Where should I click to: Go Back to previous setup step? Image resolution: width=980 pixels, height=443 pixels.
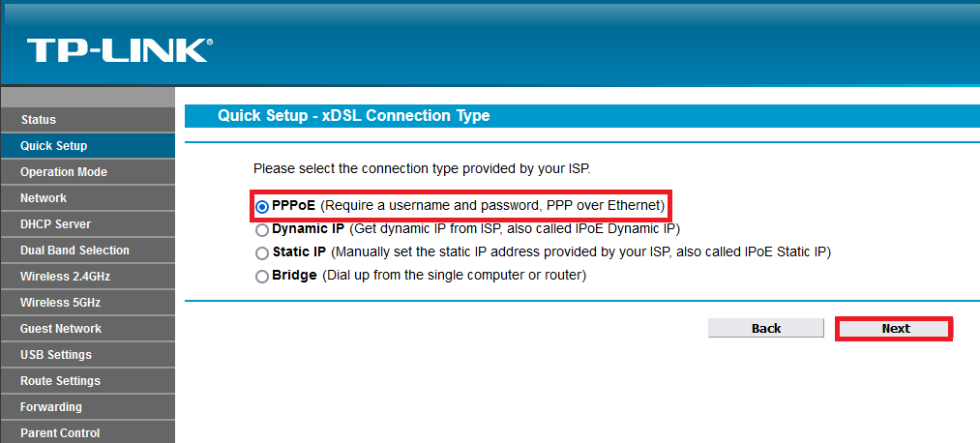(x=765, y=329)
